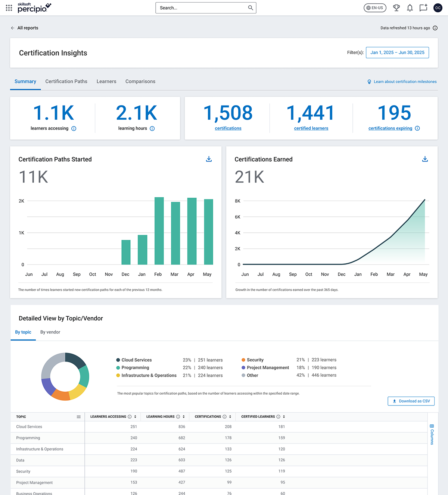Click the achievements trophy icon
The width and height of the screenshot is (448, 495).
pyautogui.click(x=396, y=8)
